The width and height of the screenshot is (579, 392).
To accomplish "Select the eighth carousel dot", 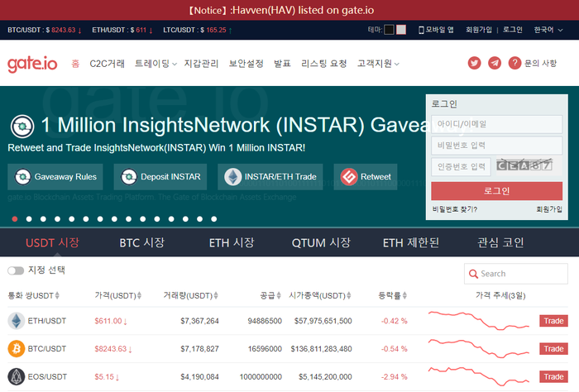I will click(x=114, y=219).
